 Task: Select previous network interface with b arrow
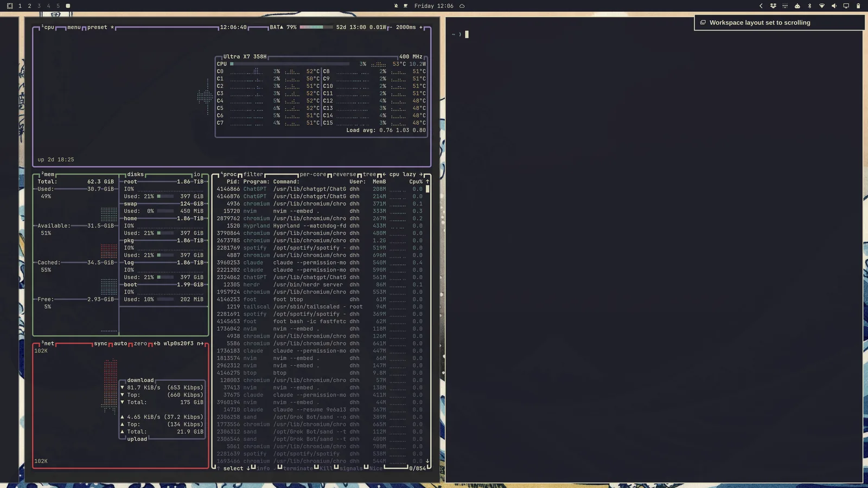tap(157, 344)
